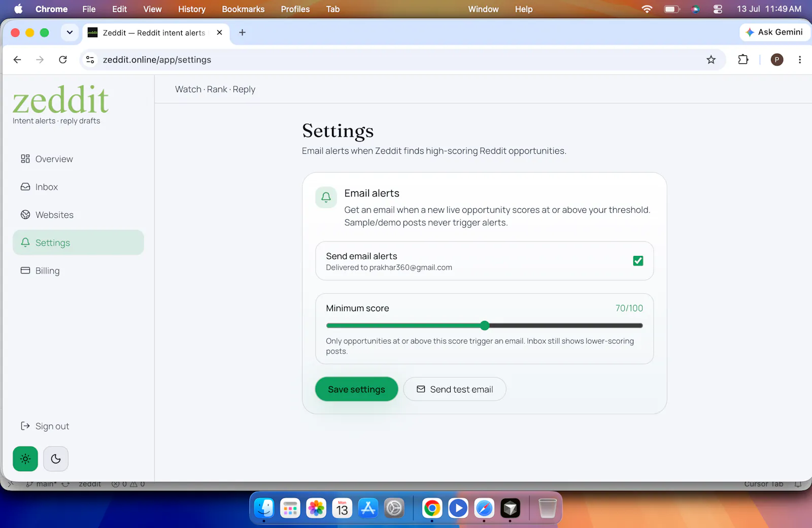This screenshot has width=812, height=528.
Task: Reload the Zeddit settings page
Action: (x=63, y=60)
